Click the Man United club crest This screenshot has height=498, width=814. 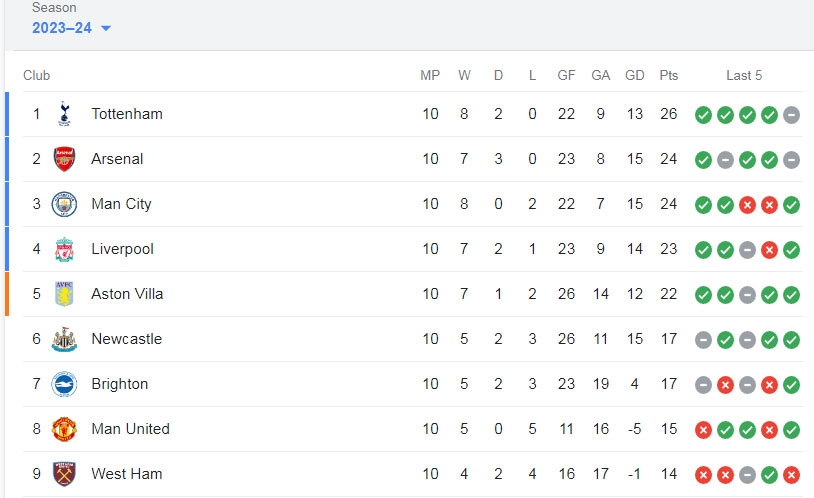[x=64, y=429]
